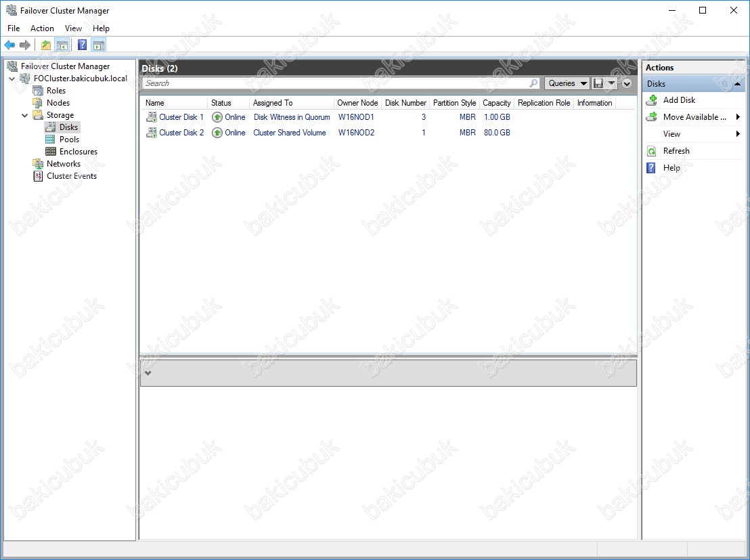Collapse the FOCluster.bakicubuk.local tree node

(x=12, y=79)
